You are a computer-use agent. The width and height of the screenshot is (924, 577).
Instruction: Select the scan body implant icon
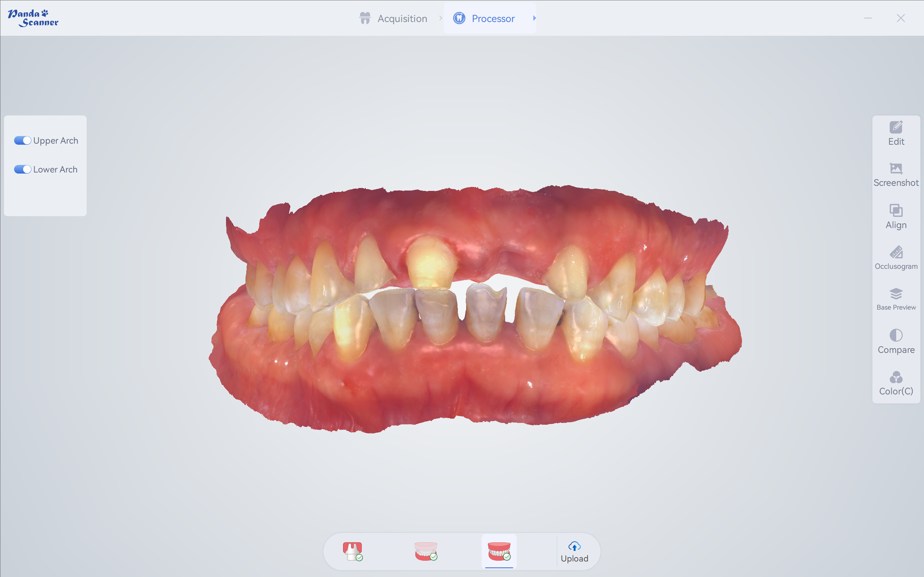(x=352, y=551)
